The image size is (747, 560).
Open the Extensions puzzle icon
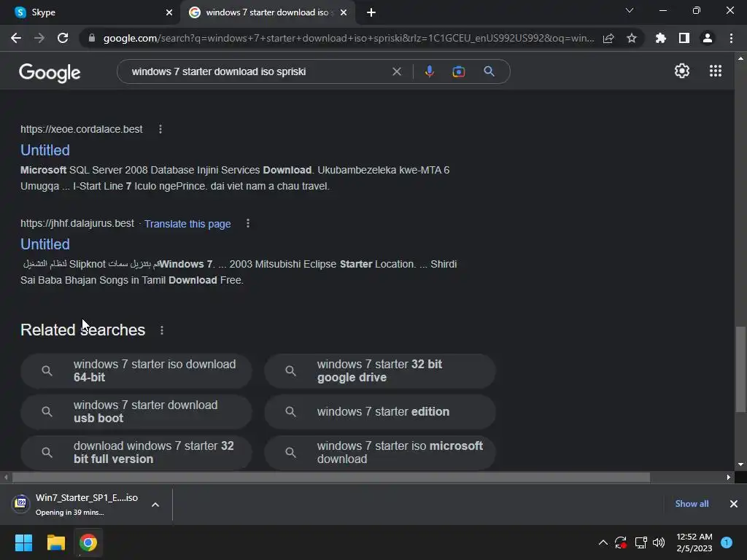(x=661, y=38)
